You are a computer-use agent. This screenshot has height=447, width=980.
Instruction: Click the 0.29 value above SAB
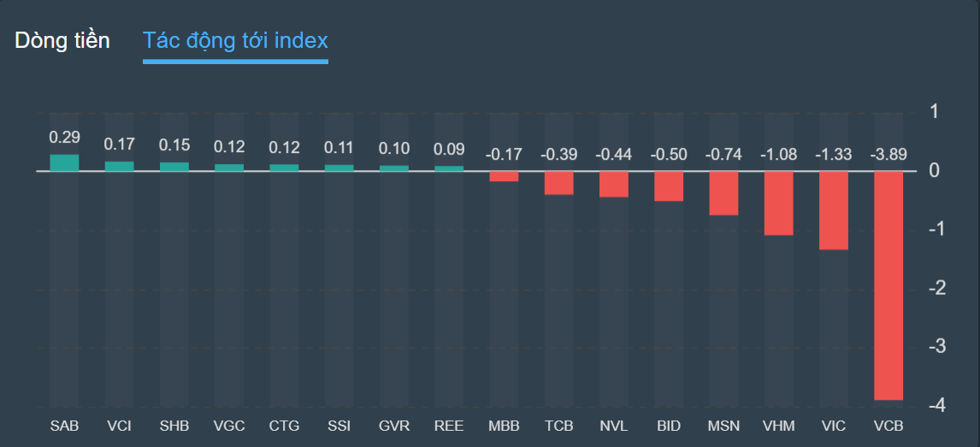(x=64, y=137)
